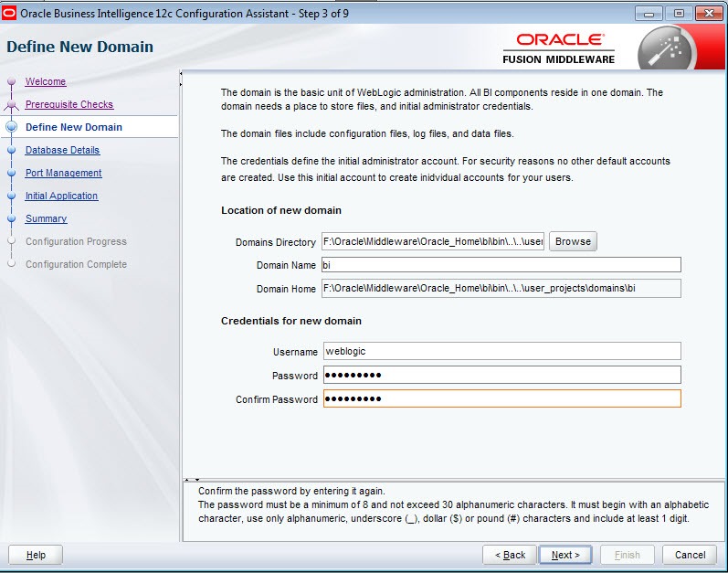The width and height of the screenshot is (728, 573).
Task: Click the Define New Domain step marker
Action: pos(12,127)
